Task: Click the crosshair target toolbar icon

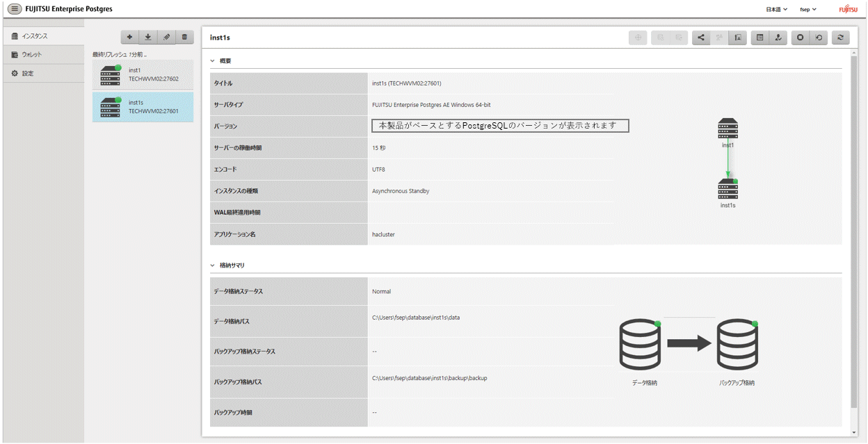Action: 638,38
